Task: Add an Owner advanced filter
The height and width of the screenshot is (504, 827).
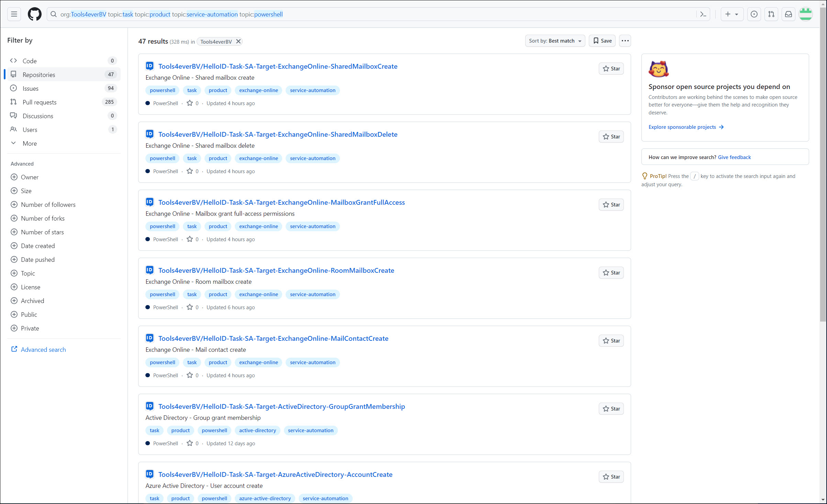Action: click(25, 177)
